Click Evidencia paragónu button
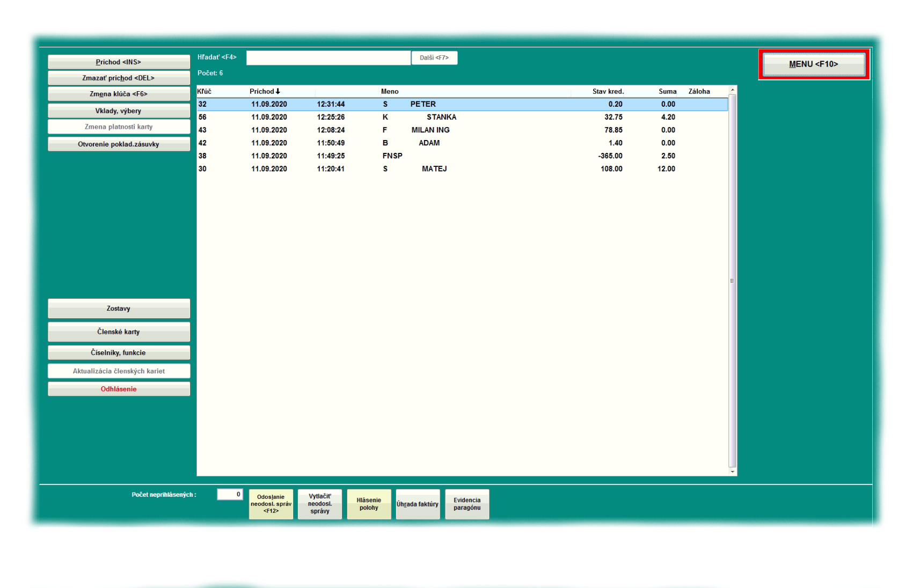This screenshot has height=588, width=913. pos(467,504)
